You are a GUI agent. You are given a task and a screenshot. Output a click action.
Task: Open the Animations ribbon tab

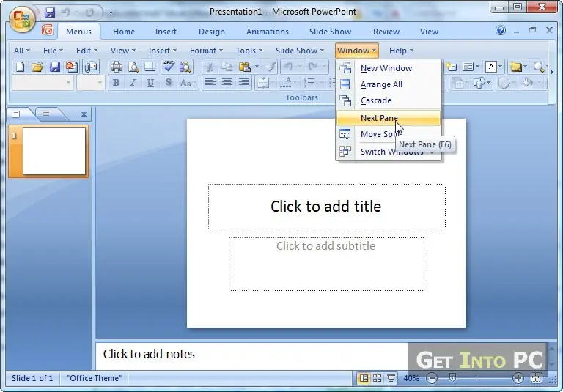click(267, 32)
